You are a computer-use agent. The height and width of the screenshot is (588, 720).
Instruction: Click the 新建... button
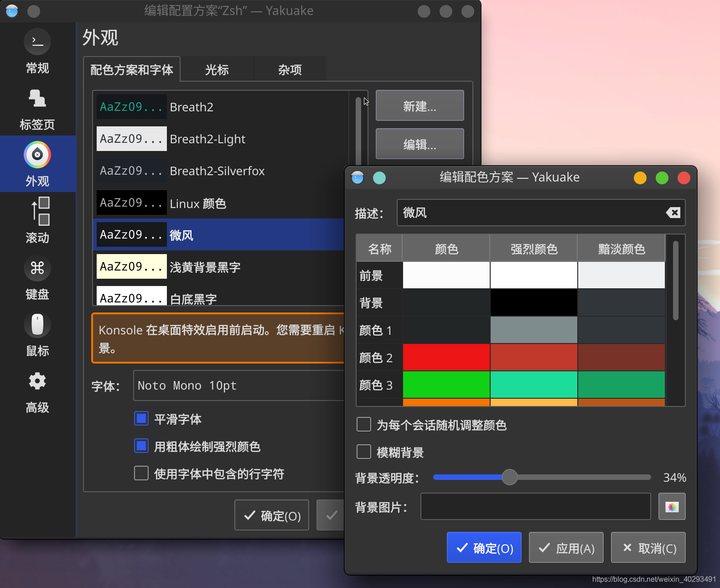(x=420, y=106)
